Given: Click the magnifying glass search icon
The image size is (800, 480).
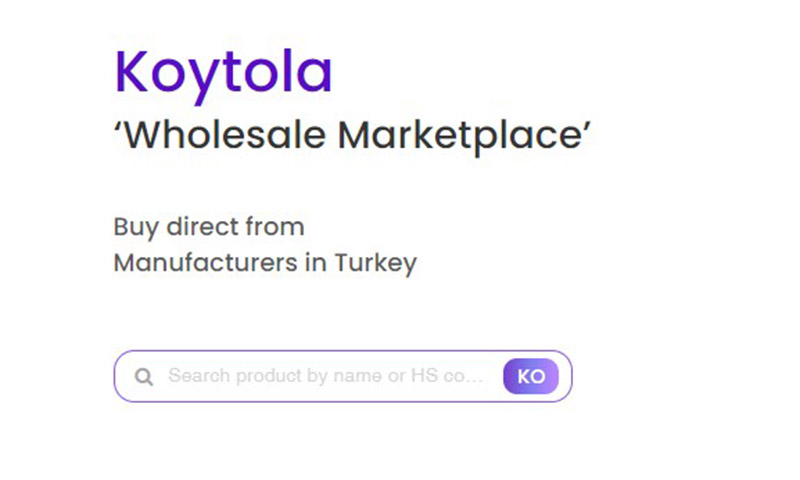Looking at the screenshot, I should click(144, 377).
